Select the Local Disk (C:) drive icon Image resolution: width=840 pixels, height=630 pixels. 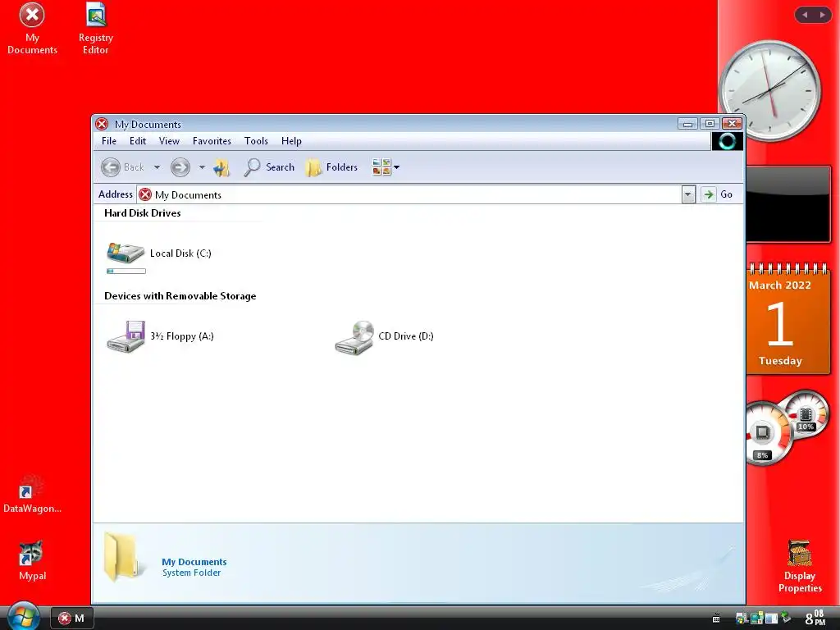(126, 253)
